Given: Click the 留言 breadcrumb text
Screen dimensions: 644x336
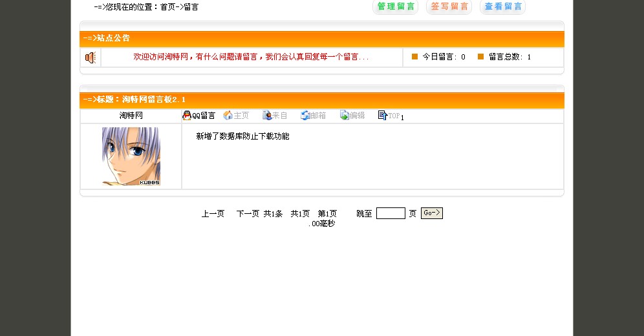Looking at the screenshot, I should [x=191, y=7].
